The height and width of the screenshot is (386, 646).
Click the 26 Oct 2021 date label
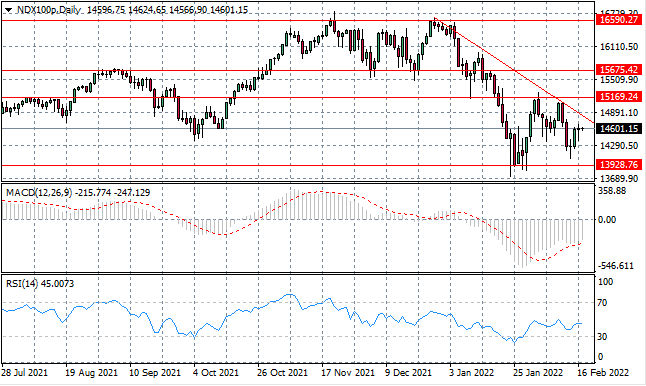283,372
